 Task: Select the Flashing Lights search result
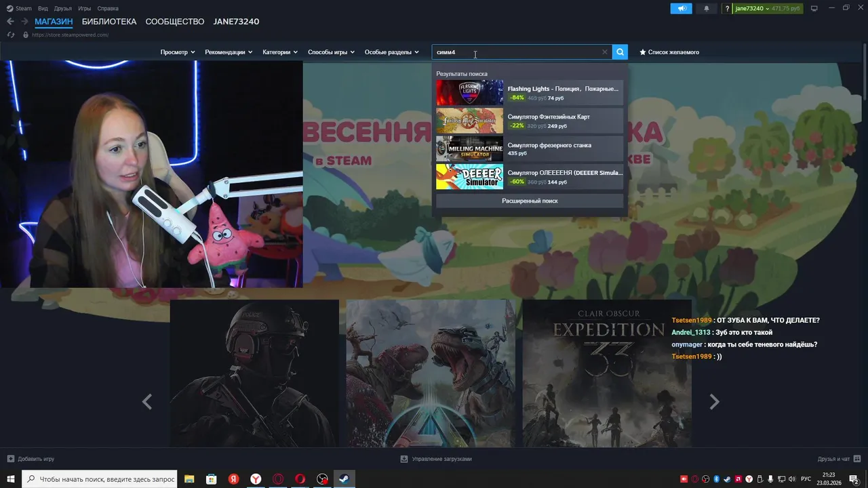pyautogui.click(x=530, y=93)
